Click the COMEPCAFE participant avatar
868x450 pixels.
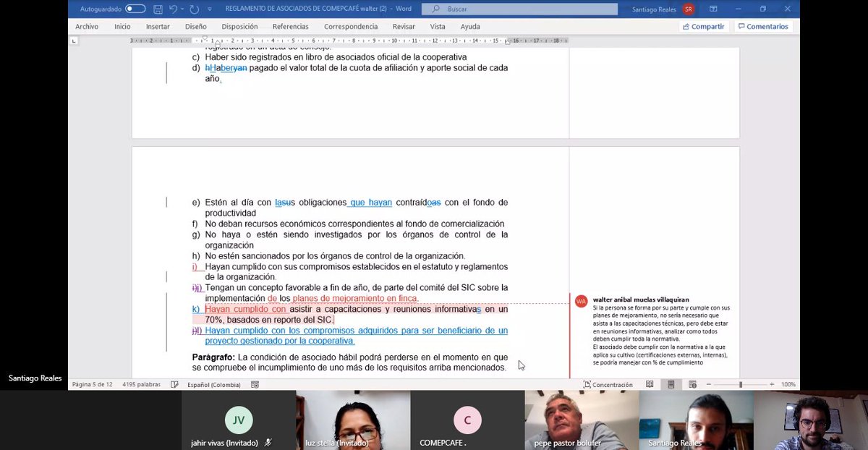click(467, 420)
